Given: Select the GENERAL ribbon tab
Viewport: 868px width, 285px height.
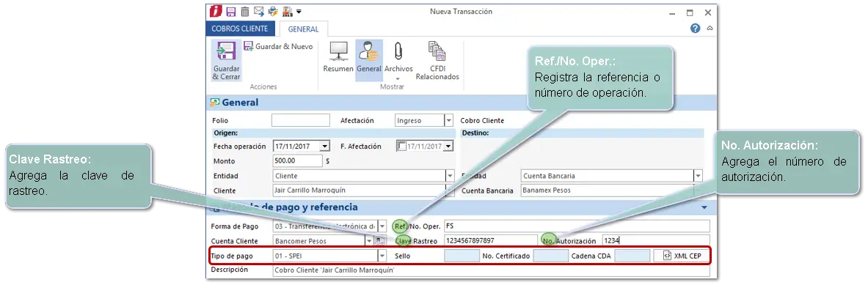Looking at the screenshot, I should [x=303, y=29].
